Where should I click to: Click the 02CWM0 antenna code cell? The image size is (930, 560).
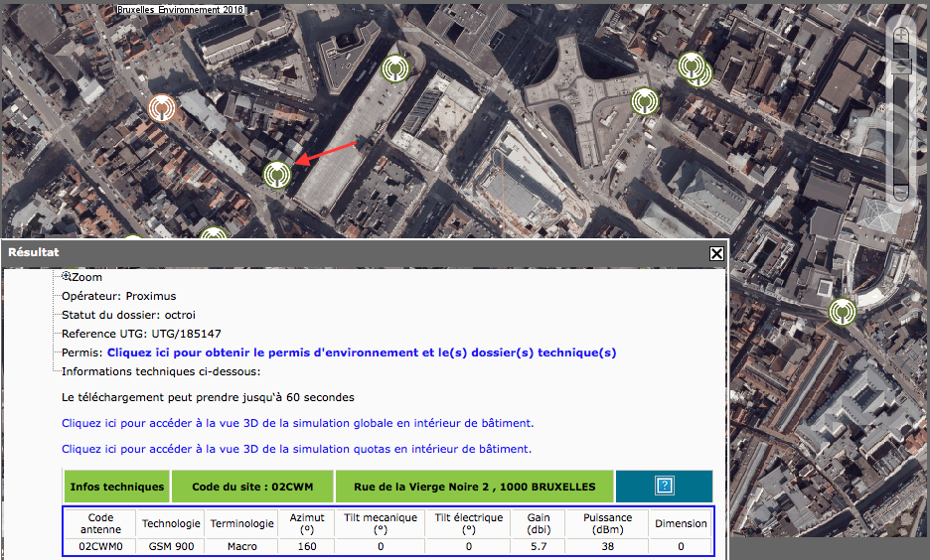(x=101, y=546)
